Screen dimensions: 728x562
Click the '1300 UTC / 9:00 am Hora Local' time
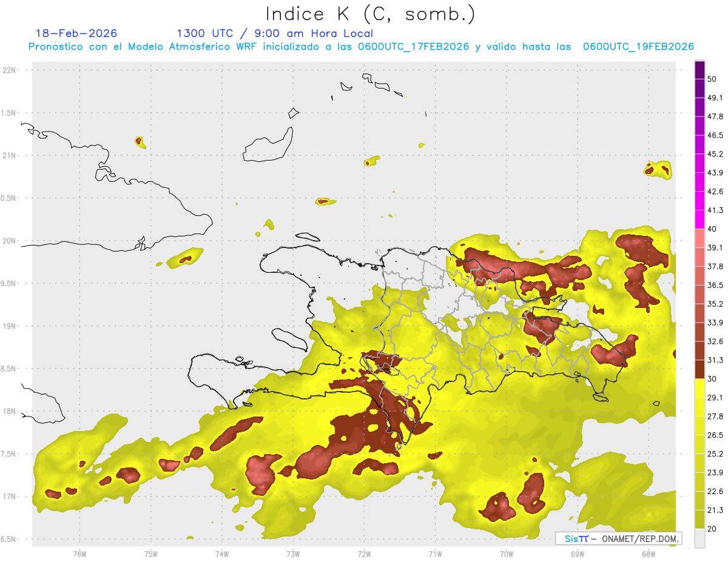coord(275,33)
